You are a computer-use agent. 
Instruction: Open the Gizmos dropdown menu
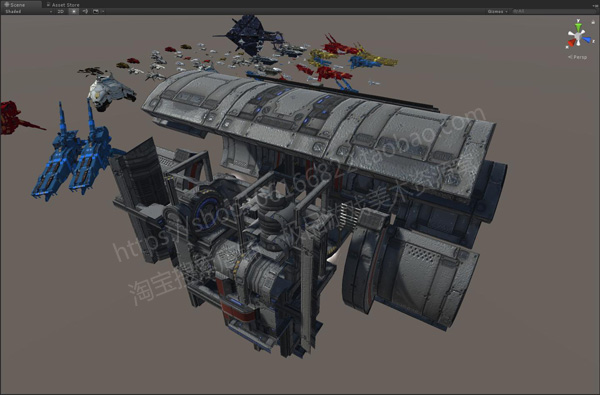point(497,11)
